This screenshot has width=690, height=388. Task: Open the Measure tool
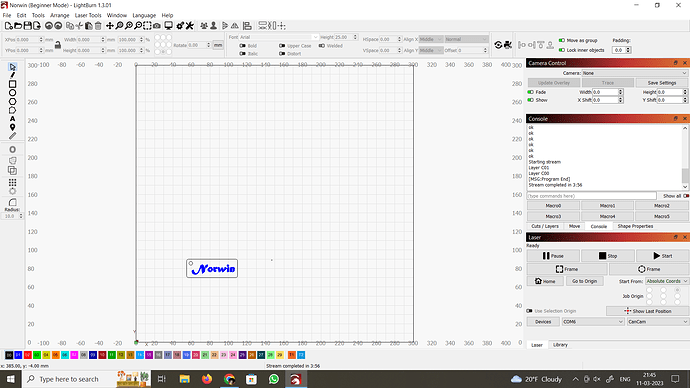coord(12,136)
